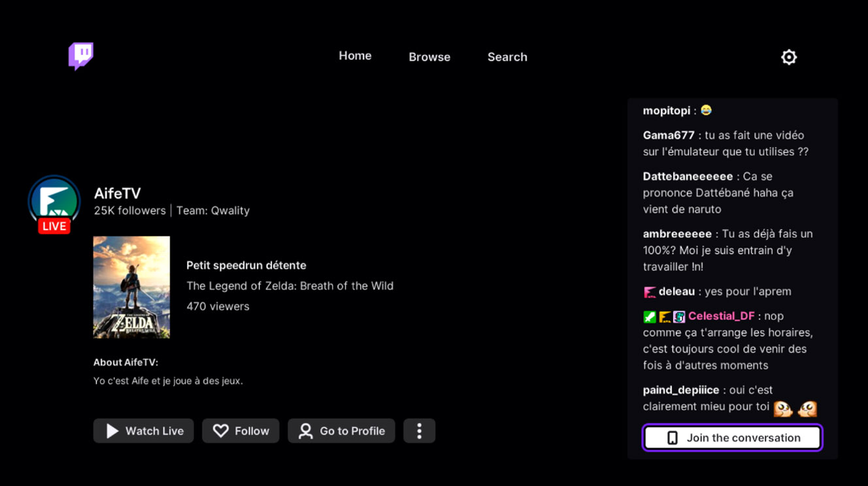Click the heart icon on the Follow button
Image resolution: width=868 pixels, height=486 pixels.
pos(221,431)
